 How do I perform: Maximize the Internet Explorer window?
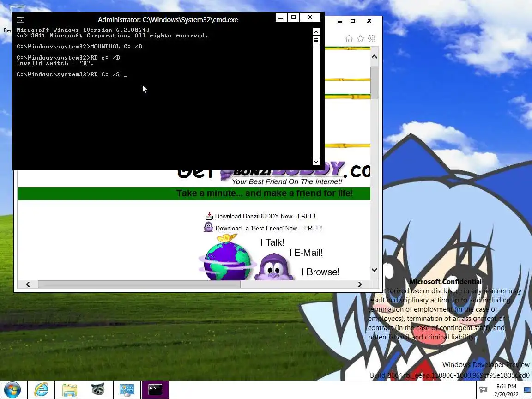coord(353,21)
